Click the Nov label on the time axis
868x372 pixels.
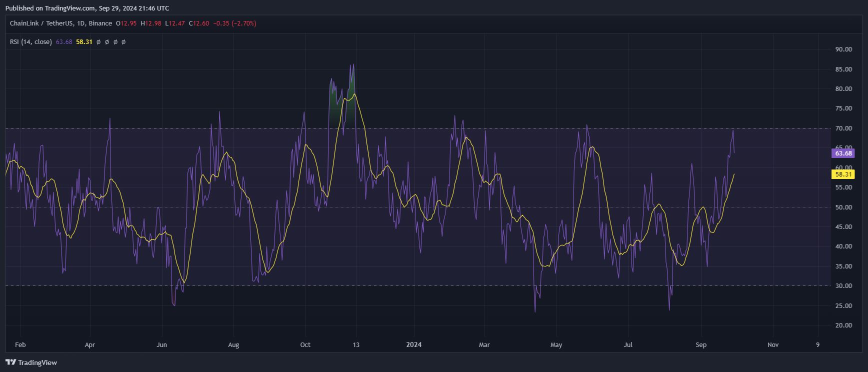772,344
